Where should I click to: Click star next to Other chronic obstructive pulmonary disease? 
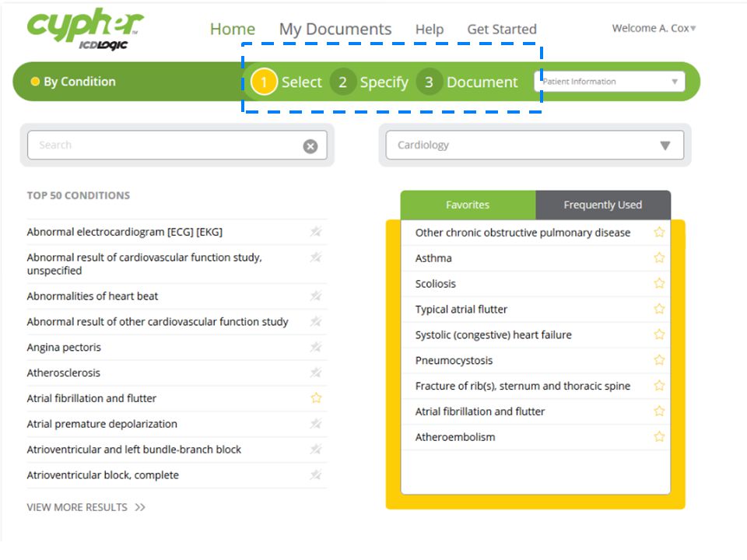pyautogui.click(x=659, y=233)
